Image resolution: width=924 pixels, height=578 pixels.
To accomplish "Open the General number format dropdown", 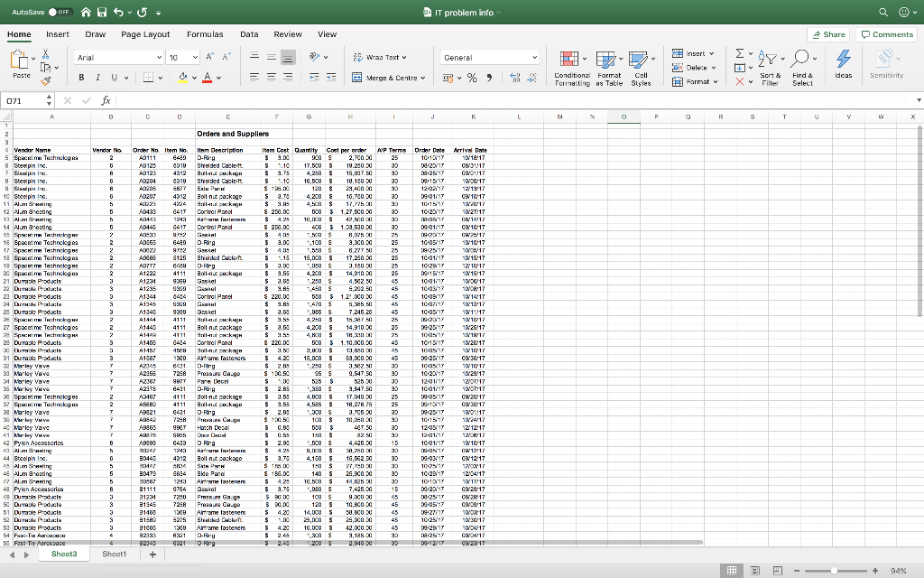I will click(x=489, y=55).
